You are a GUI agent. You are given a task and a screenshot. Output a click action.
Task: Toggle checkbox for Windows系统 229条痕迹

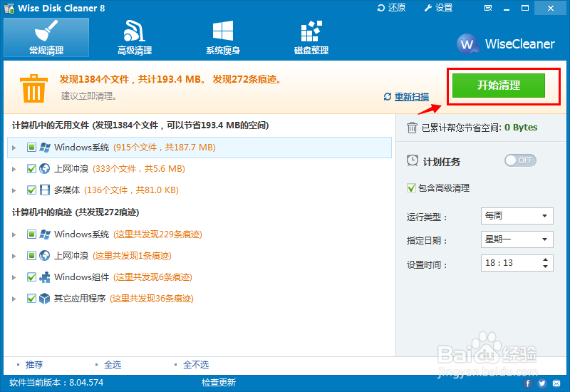31,234
